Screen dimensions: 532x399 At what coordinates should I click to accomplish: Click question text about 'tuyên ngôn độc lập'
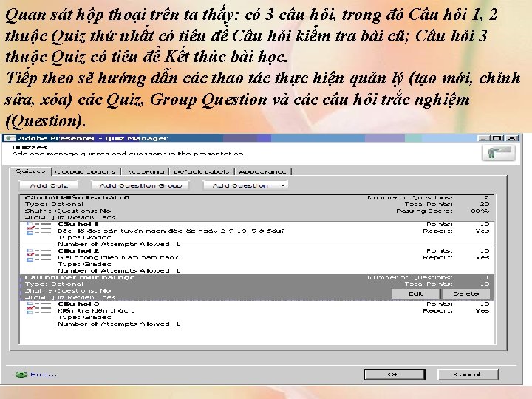point(171,231)
